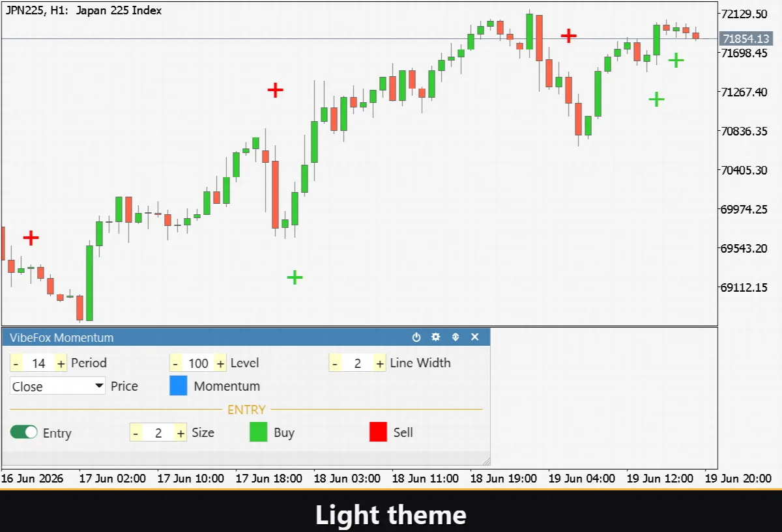Click the 16 Jun 2026 time label
This screenshot has height=532, width=782.
(x=32, y=479)
